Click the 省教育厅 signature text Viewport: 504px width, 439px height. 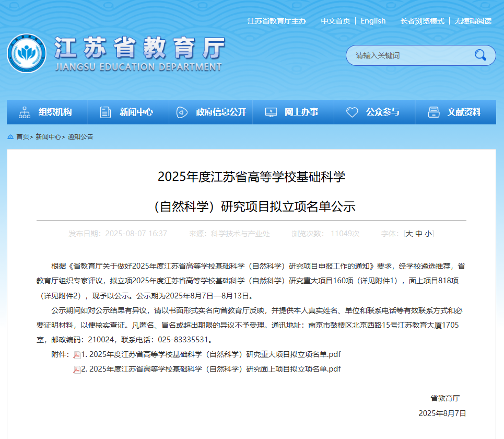point(445,398)
